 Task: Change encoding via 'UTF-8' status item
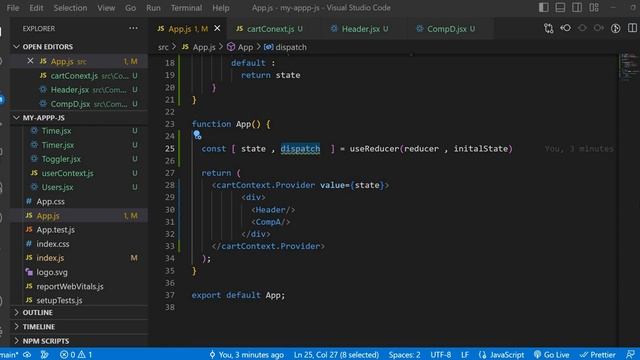[x=440, y=355]
